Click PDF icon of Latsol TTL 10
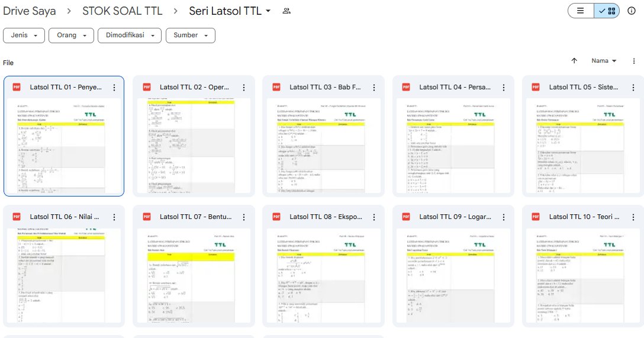Image resolution: width=644 pixels, height=338 pixels. (x=536, y=217)
